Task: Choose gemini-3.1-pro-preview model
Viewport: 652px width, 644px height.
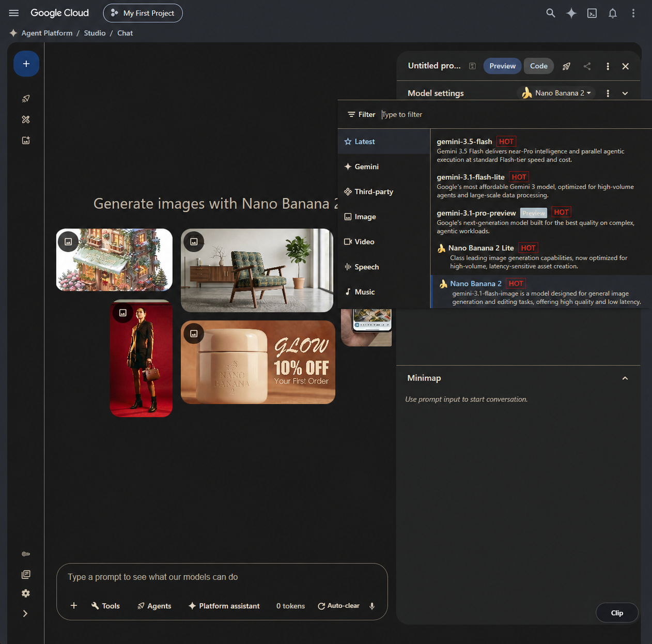Action: click(541, 221)
